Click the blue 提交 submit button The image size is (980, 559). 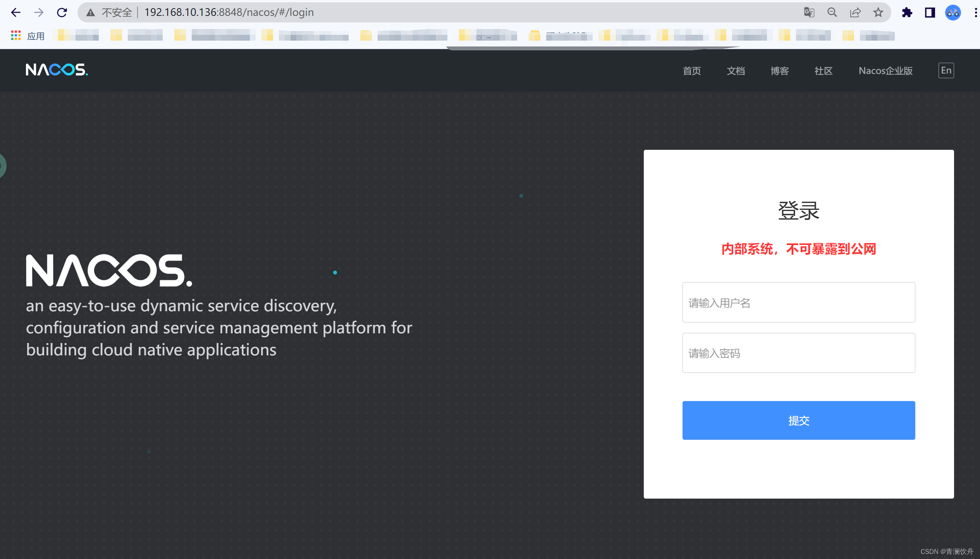799,420
